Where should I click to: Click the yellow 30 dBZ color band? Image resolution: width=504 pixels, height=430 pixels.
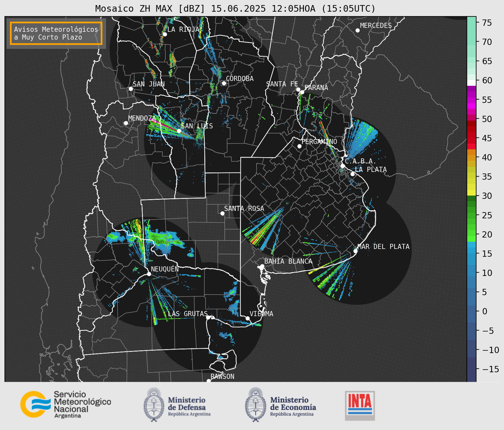point(471,193)
